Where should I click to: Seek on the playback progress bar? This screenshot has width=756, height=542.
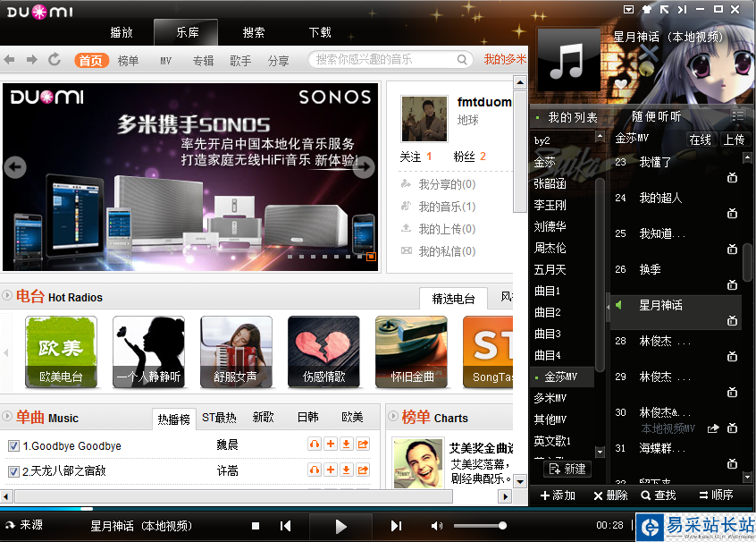pos(377,509)
